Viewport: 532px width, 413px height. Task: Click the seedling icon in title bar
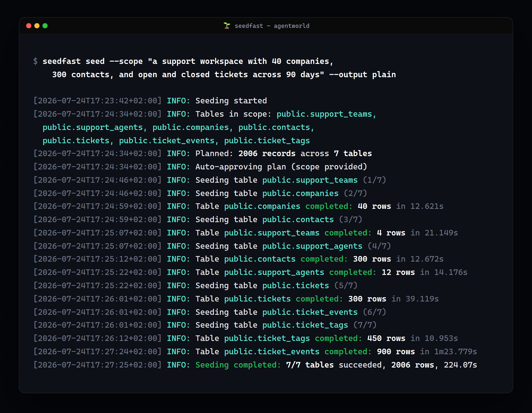click(x=227, y=26)
